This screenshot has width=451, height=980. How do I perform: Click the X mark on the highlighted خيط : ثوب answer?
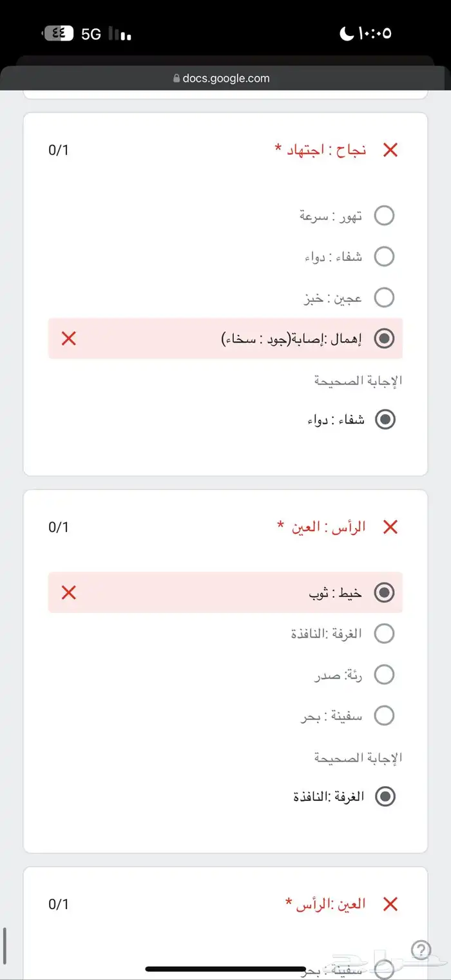pyautogui.click(x=68, y=592)
